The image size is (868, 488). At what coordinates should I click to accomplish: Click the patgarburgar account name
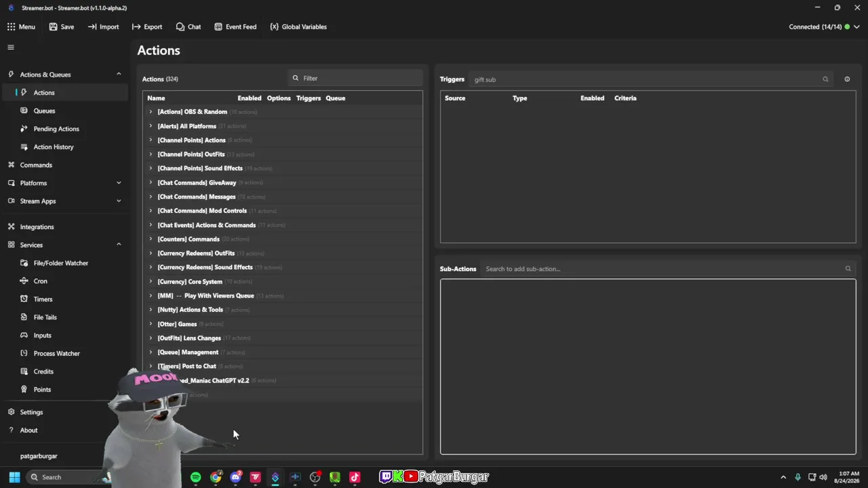(39, 456)
